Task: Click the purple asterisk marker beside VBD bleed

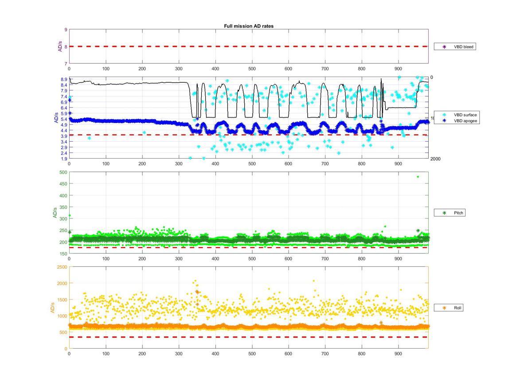Action: 444,47
